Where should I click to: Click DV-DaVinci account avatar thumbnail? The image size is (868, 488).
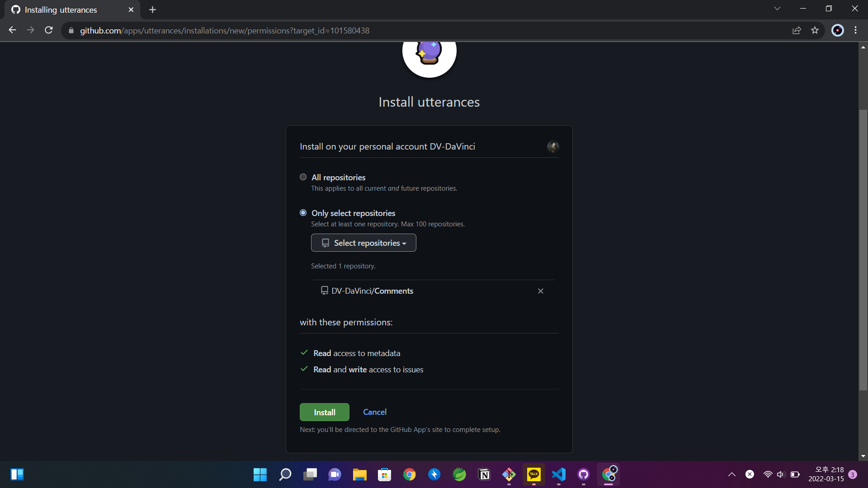(552, 146)
